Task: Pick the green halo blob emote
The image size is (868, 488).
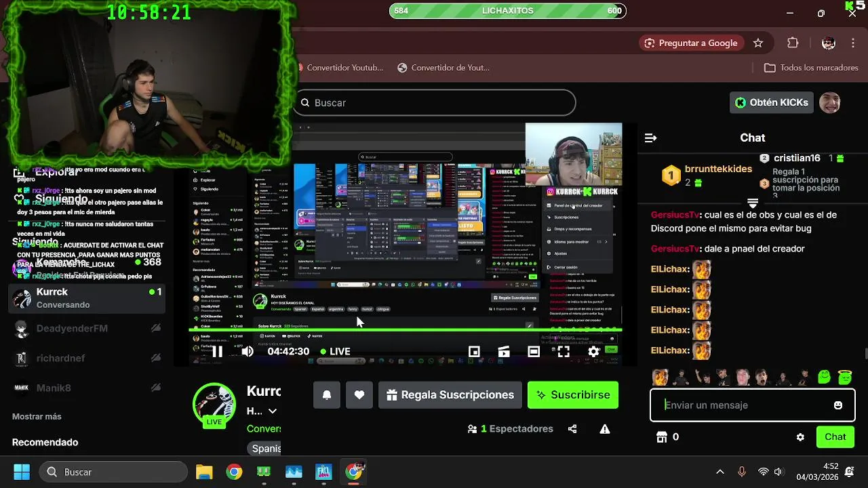Action: point(844,377)
